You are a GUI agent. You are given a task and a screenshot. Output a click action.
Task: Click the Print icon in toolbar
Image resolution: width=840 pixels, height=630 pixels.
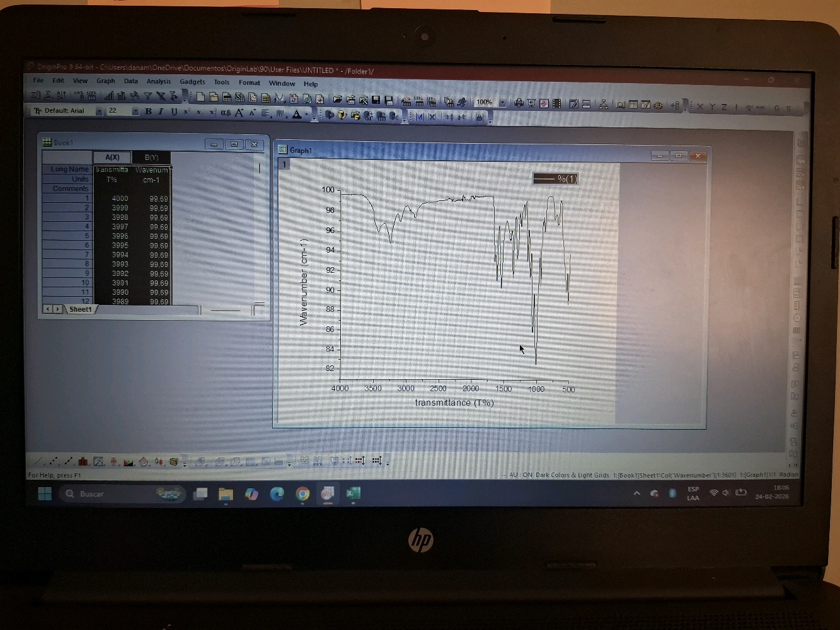pyautogui.click(x=519, y=103)
